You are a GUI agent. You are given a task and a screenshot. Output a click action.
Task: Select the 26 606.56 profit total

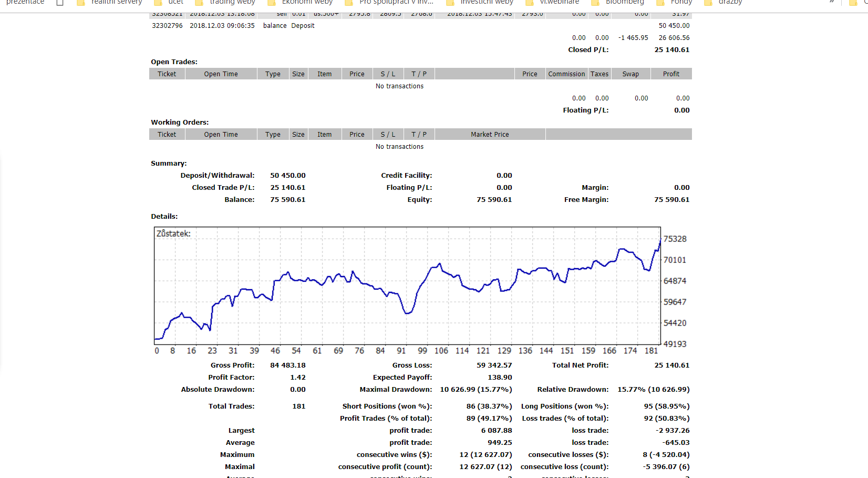(x=674, y=38)
